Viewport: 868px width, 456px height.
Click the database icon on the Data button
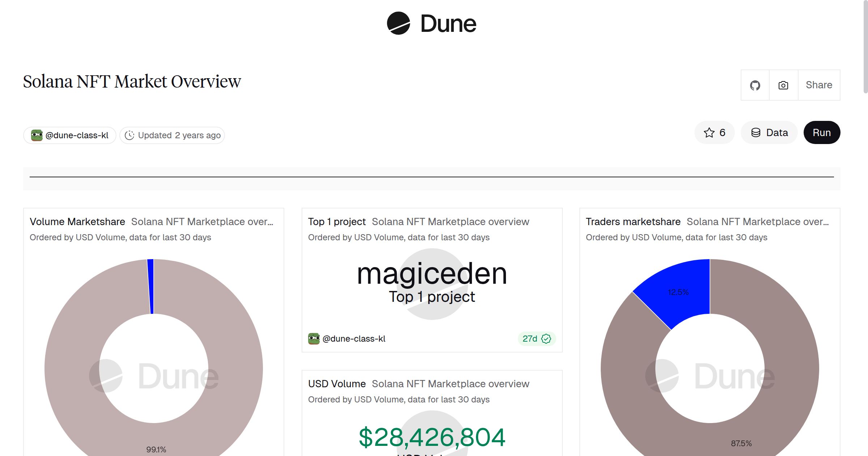click(756, 132)
